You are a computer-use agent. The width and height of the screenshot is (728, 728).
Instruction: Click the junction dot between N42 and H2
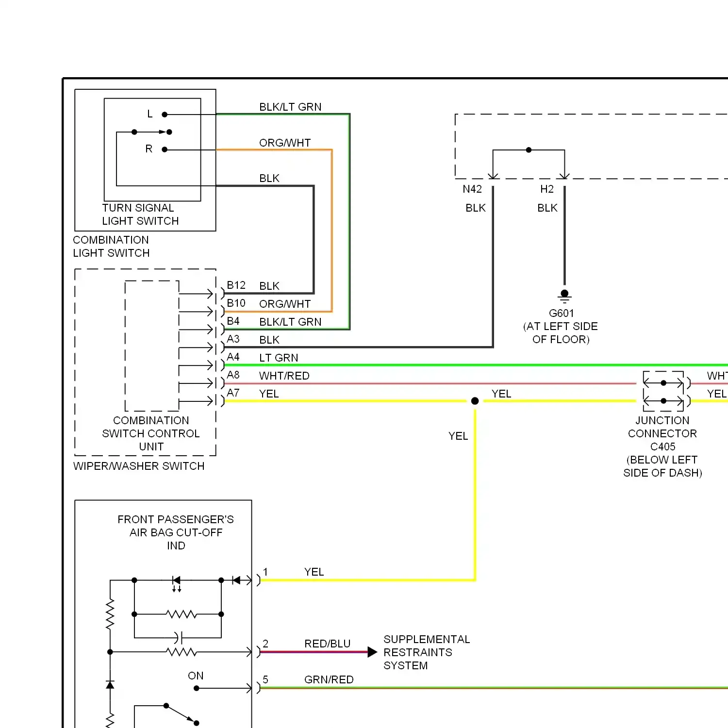click(529, 150)
